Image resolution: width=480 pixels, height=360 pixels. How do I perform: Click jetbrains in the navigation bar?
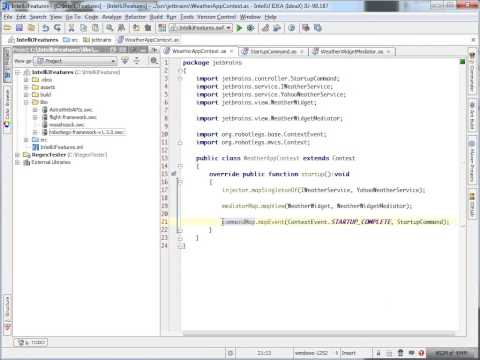[x=97, y=40]
